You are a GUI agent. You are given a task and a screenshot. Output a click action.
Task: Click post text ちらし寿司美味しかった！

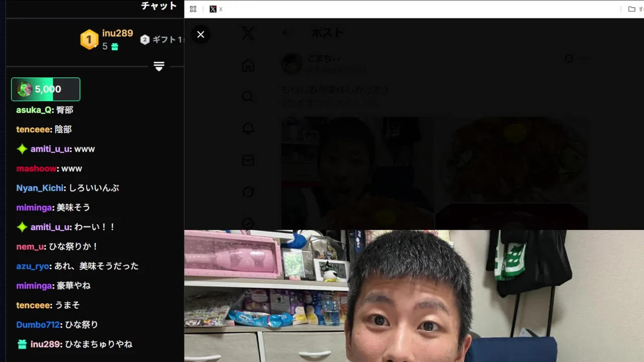pos(336,90)
